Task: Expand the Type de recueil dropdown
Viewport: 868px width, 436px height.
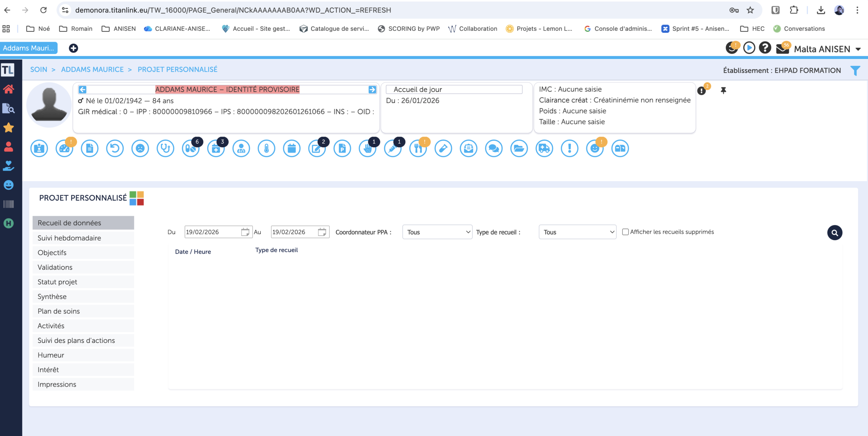Action: [577, 232]
